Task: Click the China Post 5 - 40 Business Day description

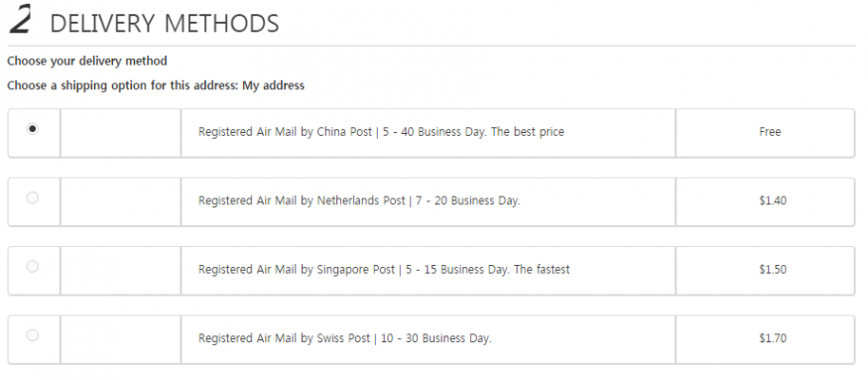Action: [381, 132]
